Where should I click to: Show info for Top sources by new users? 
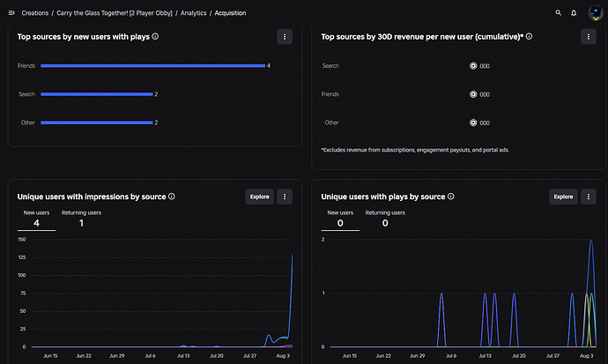[155, 36]
